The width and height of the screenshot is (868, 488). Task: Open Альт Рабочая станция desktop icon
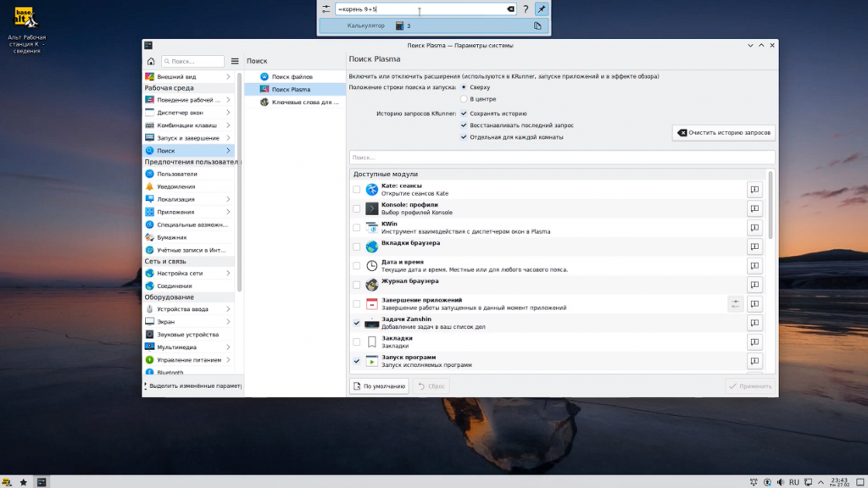tap(26, 30)
